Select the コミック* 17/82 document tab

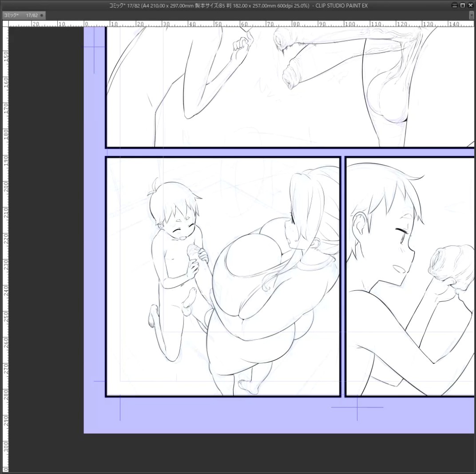pyautogui.click(x=24, y=15)
